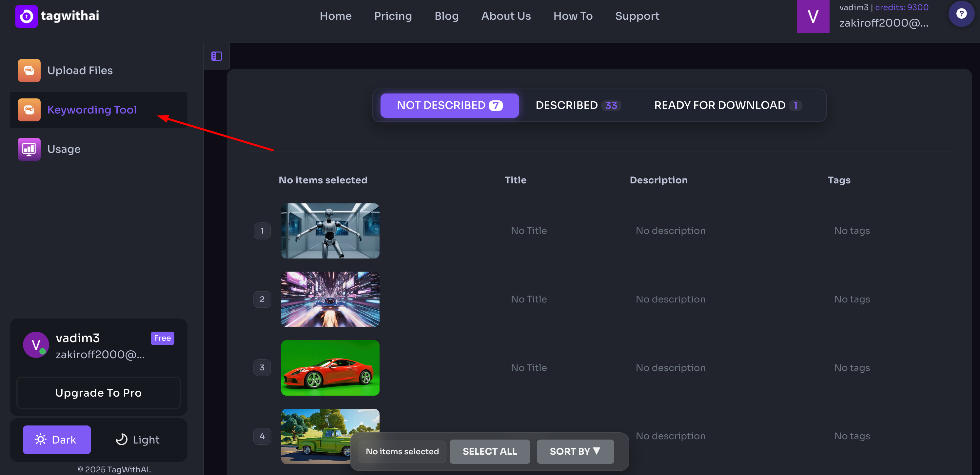
Task: Toggle the selection badge on item 3
Action: [x=262, y=367]
